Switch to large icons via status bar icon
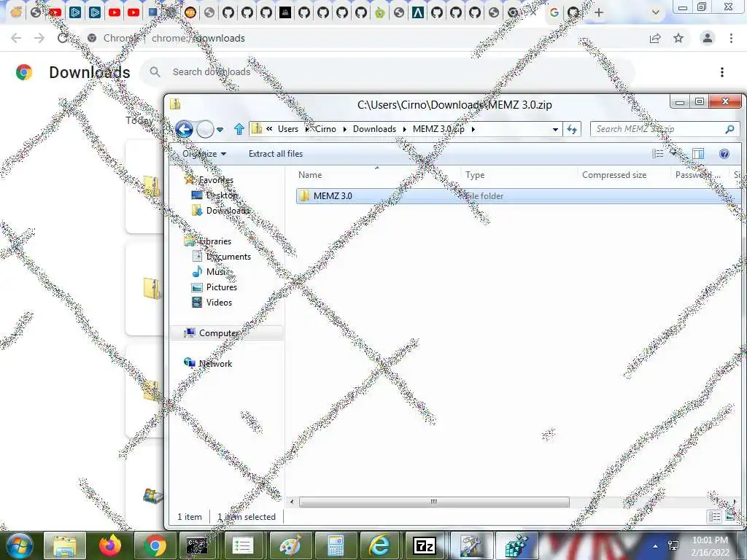Viewport: 747px width, 560px height. 730,517
